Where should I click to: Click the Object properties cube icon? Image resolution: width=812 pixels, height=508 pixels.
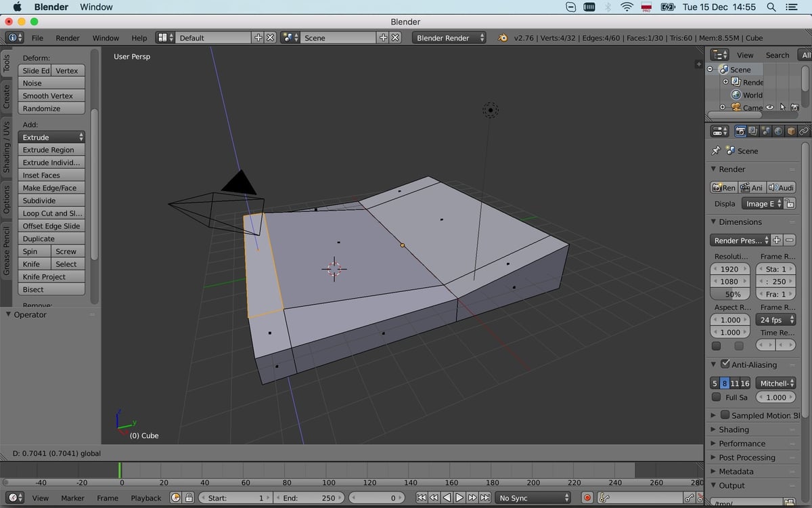[x=790, y=131]
